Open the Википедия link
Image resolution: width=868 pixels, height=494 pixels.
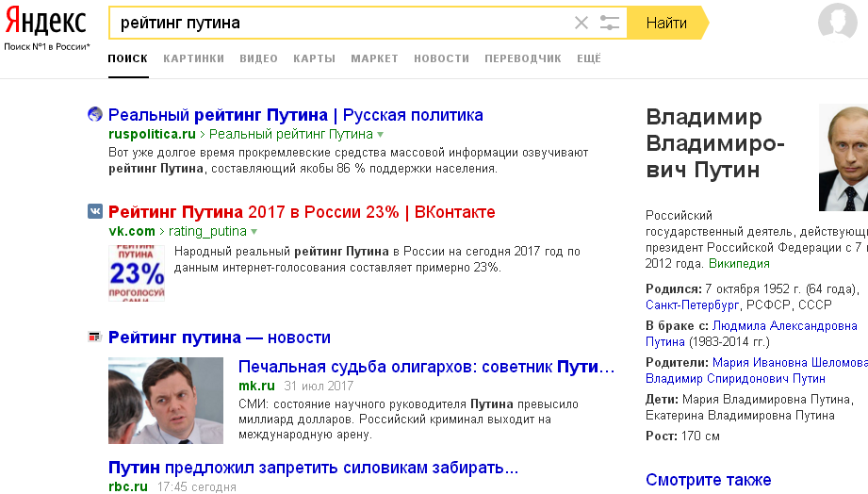pos(739,264)
